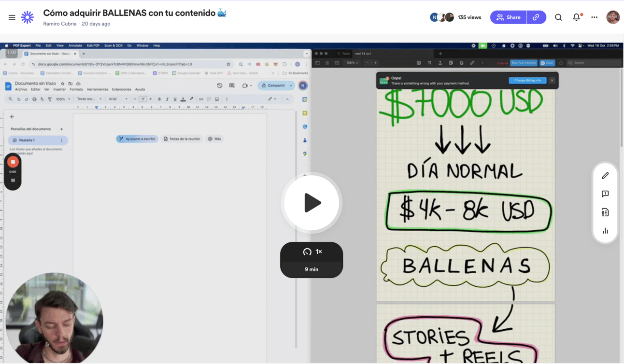
Task: Open the 106% zoom dropdown in PDF Expert
Action: coord(352,63)
